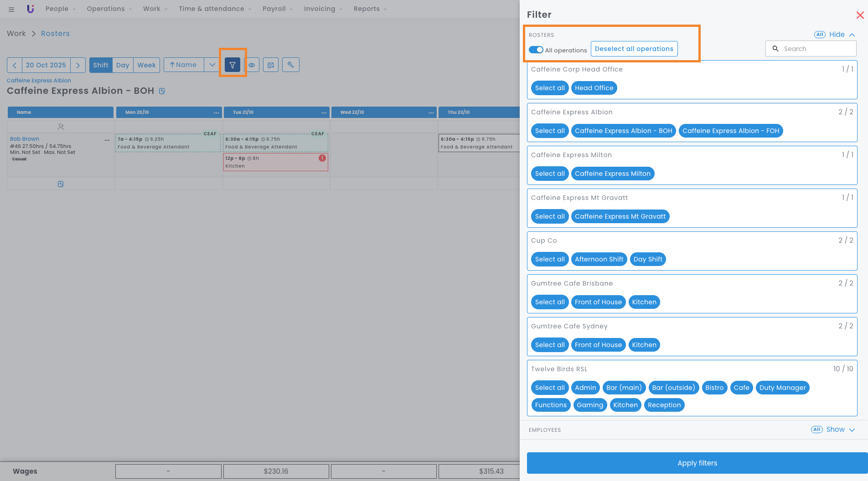The width and height of the screenshot is (868, 481).
Task: Open the hamburger navigation menu
Action: pyautogui.click(x=11, y=9)
